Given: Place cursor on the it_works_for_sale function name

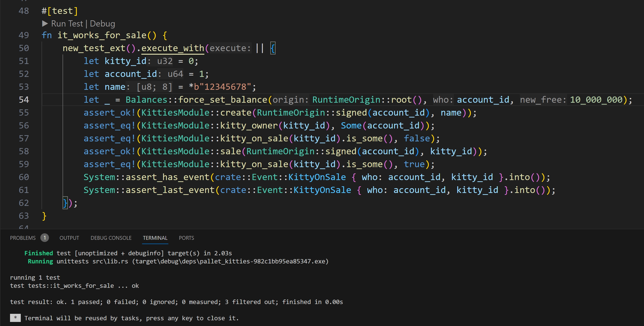Looking at the screenshot, I should (x=102, y=35).
